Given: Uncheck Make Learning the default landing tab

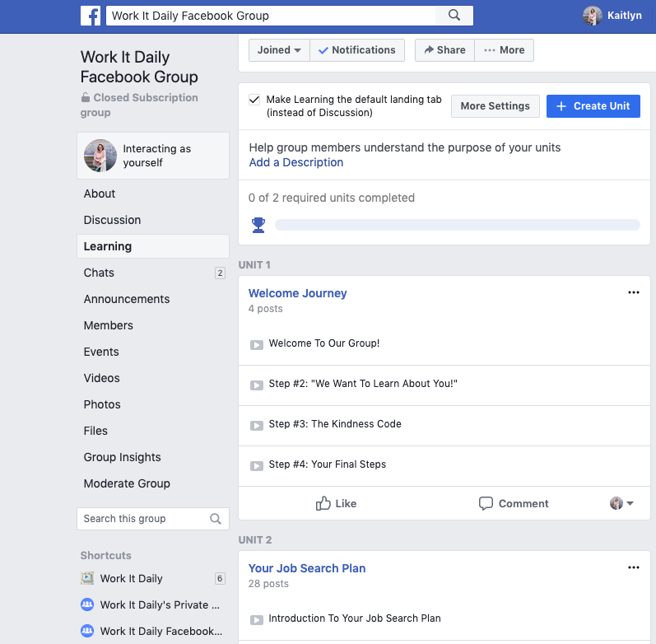Looking at the screenshot, I should click(254, 100).
